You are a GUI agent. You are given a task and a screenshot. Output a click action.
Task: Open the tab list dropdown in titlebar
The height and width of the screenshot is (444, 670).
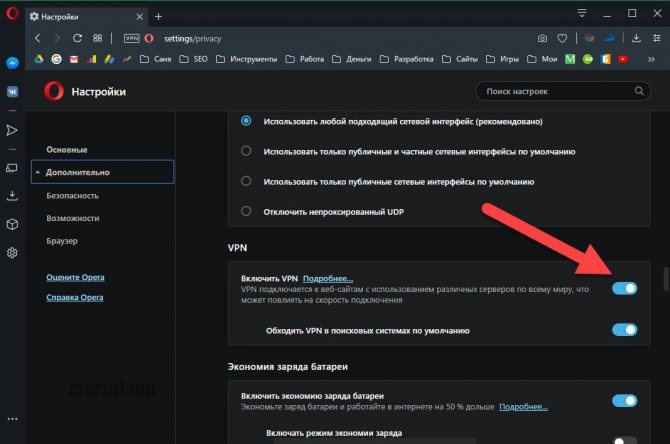[583, 13]
